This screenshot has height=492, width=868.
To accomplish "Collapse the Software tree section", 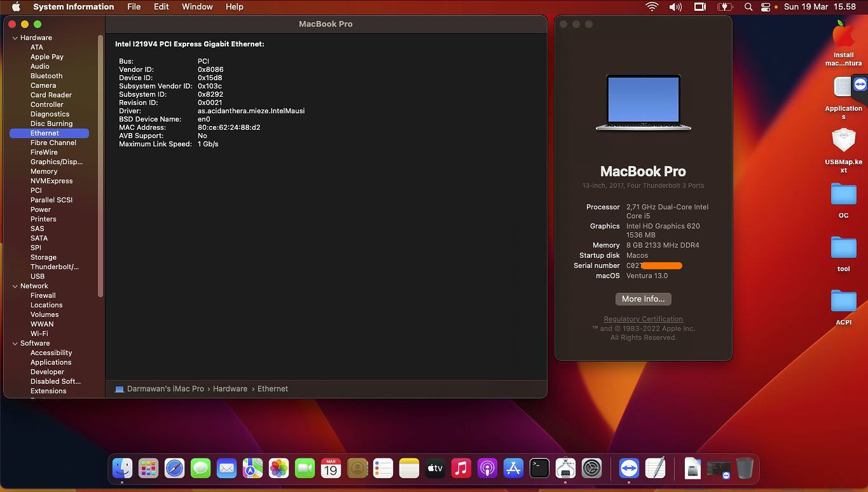I will click(x=15, y=344).
